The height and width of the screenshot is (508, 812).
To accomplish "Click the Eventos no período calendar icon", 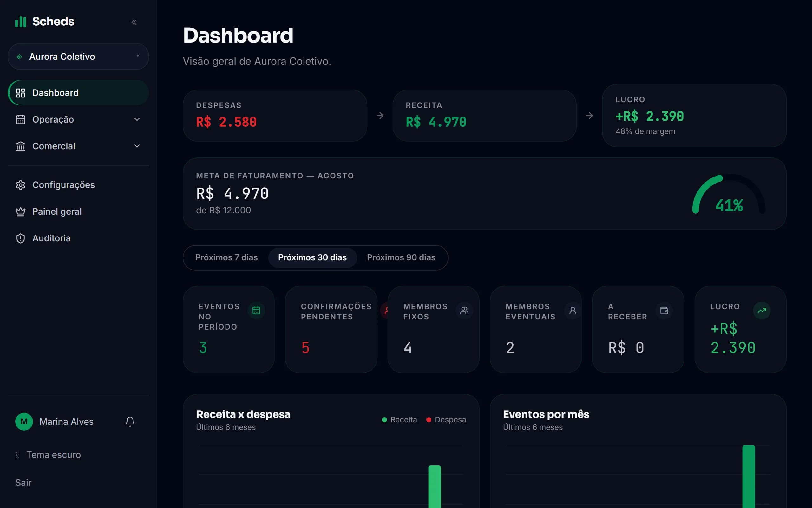I will [256, 311].
